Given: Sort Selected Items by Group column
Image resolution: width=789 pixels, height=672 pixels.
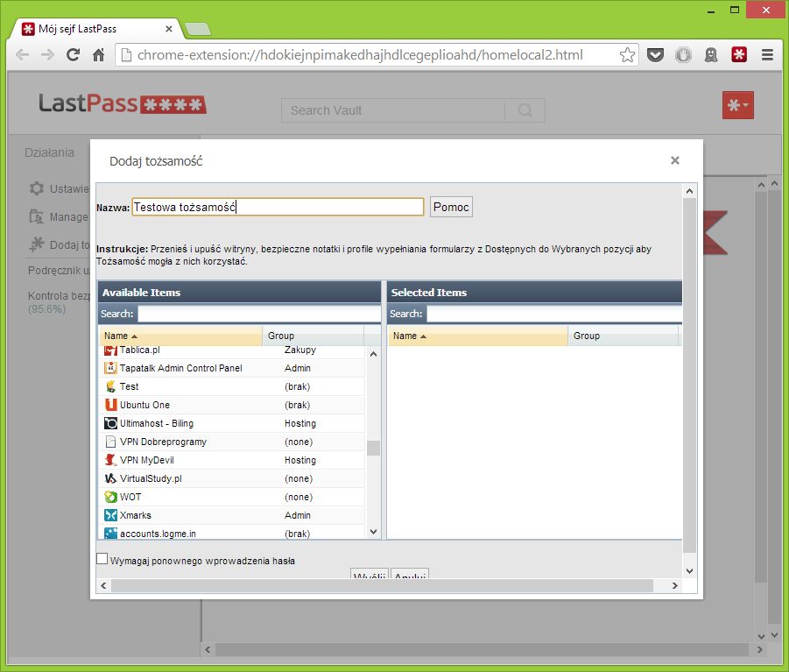Looking at the screenshot, I should point(623,336).
